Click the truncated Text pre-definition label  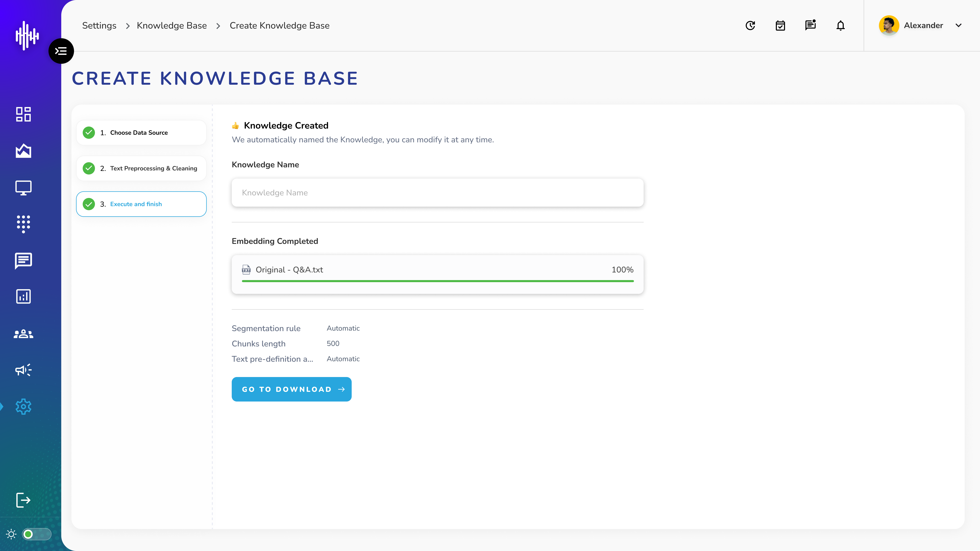pos(272,359)
